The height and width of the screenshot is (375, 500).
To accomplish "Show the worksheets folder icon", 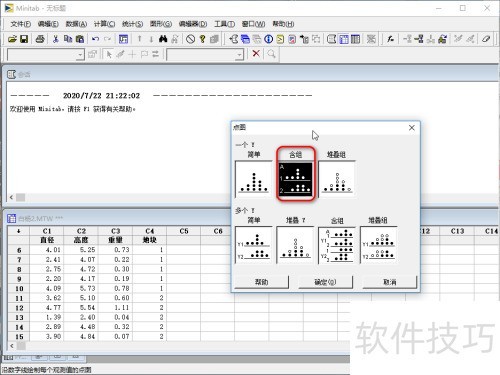I will coord(245,39).
